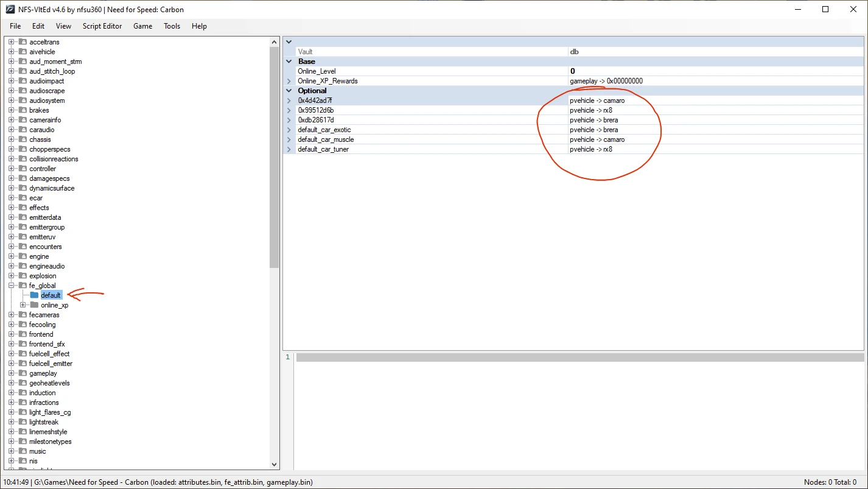Click the online_xp folder icon

[x=34, y=305]
